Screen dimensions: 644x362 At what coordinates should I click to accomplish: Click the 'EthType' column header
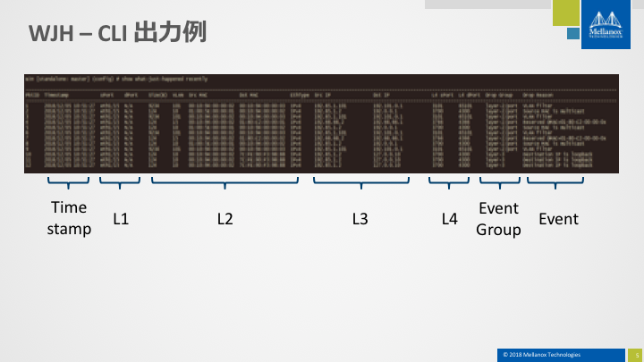pyautogui.click(x=300, y=96)
